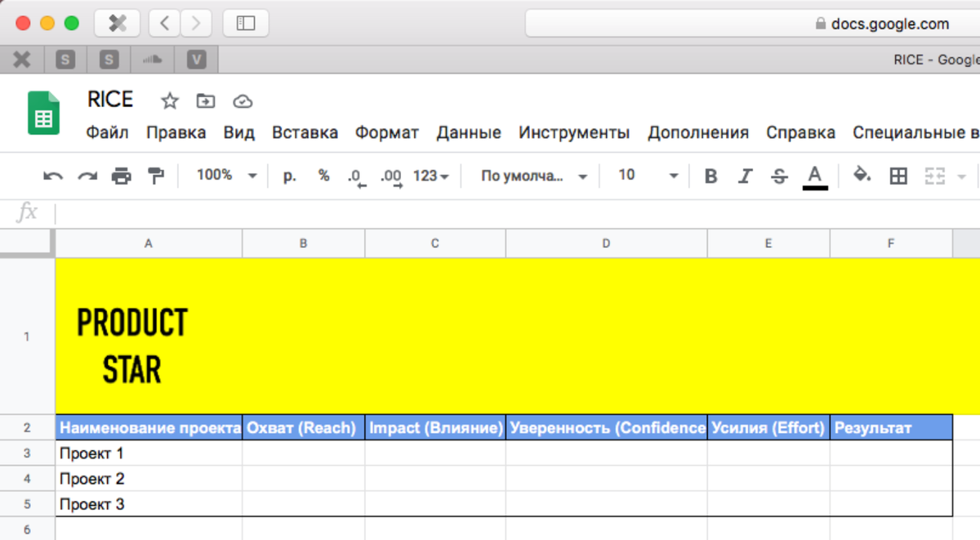The height and width of the screenshot is (540, 980).
Task: Toggle strikethrough formatting
Action: coord(779,176)
